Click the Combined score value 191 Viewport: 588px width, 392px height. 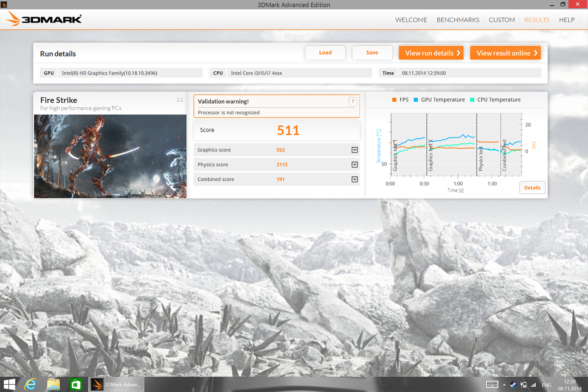(x=280, y=179)
